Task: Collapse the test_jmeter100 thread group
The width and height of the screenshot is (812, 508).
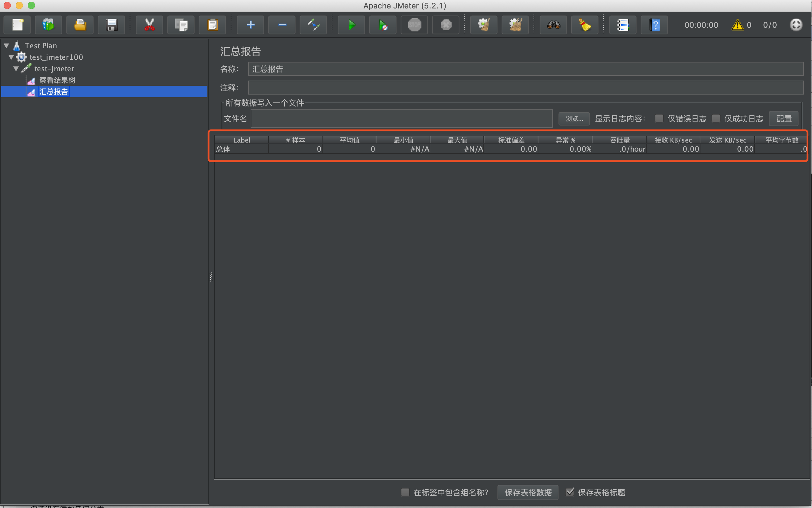Action: [x=11, y=57]
